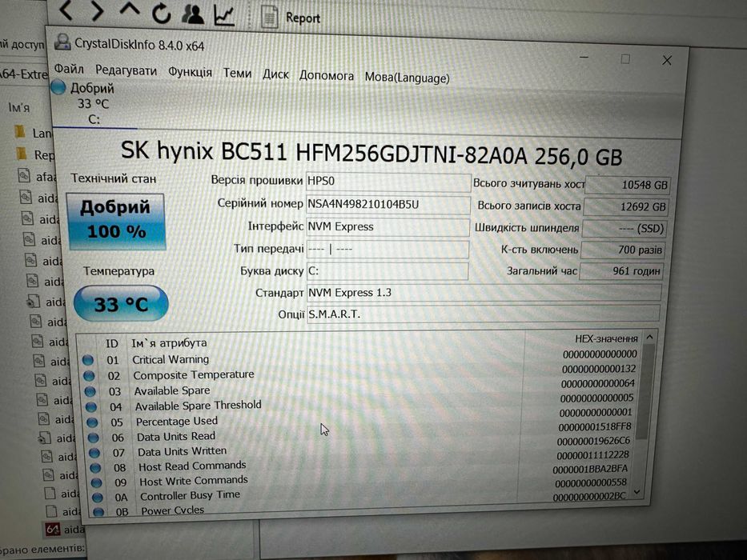Open the Функція menu
This screenshot has height=560, width=747.
click(190, 72)
